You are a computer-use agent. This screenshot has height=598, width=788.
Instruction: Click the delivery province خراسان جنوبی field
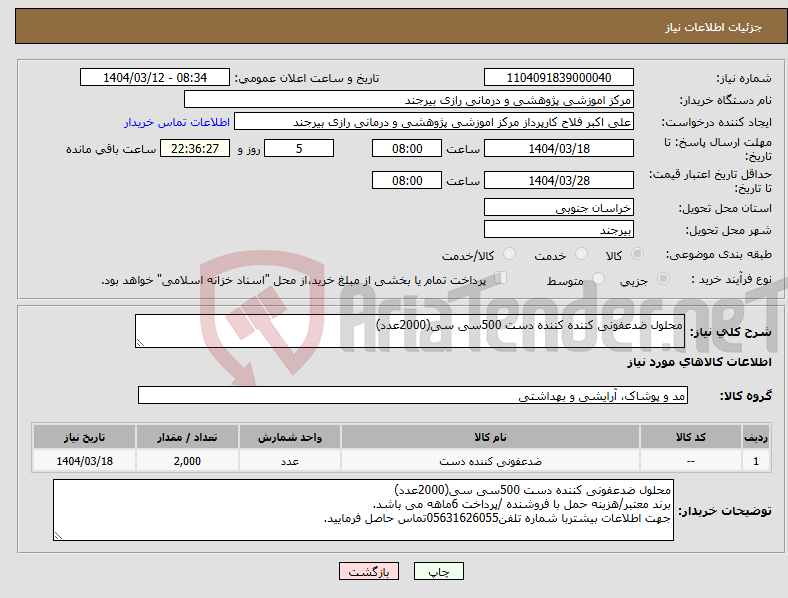pos(558,208)
